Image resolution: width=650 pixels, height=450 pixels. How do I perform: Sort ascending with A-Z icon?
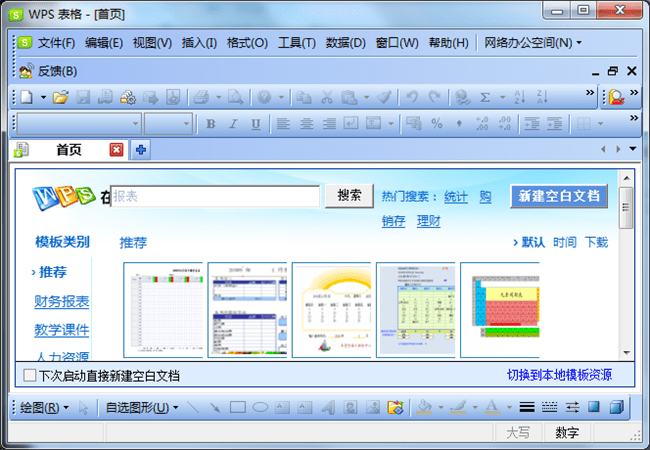[x=520, y=97]
